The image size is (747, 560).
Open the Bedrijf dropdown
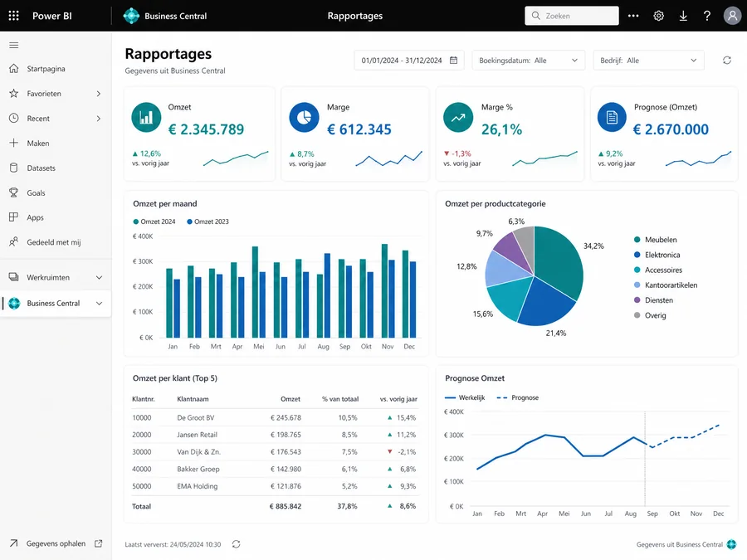pyautogui.click(x=648, y=61)
